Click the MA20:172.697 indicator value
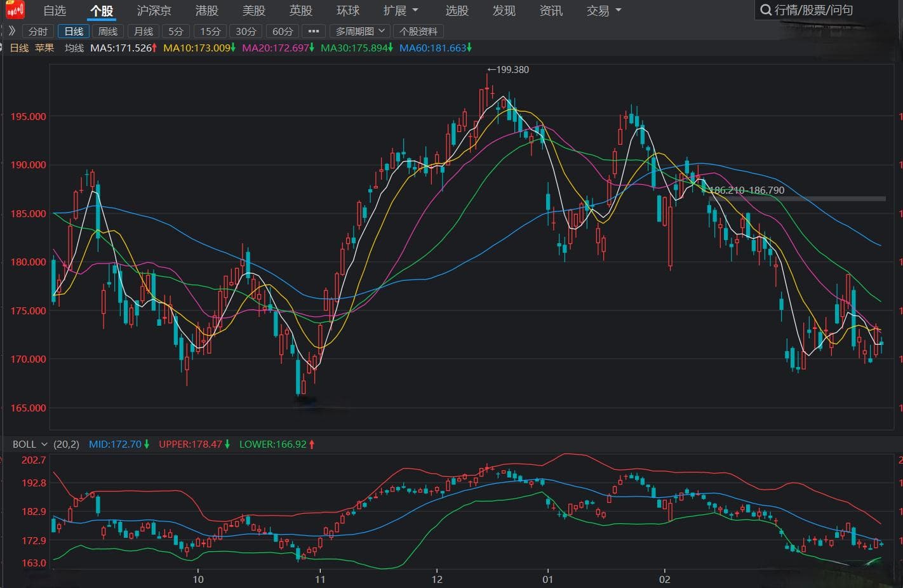 [278, 48]
